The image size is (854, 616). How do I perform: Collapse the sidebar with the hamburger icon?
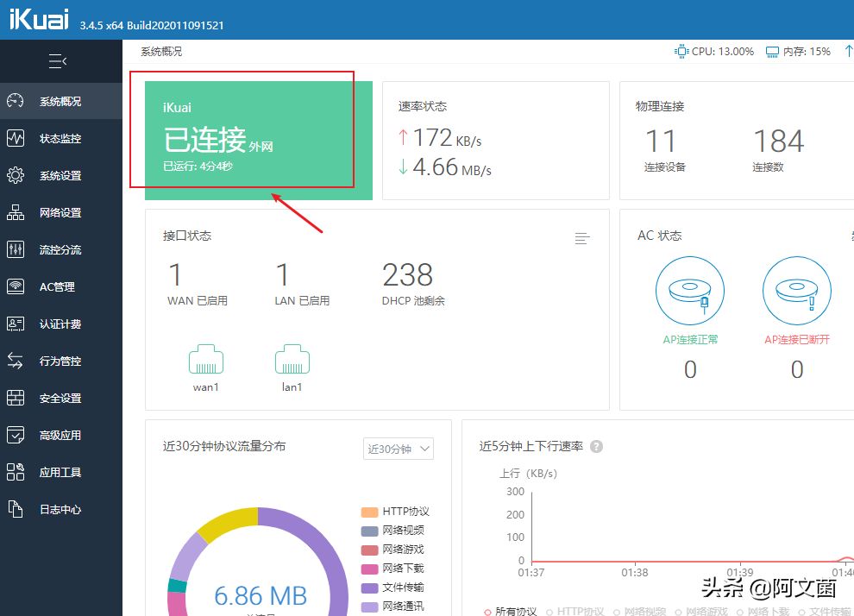click(58, 61)
